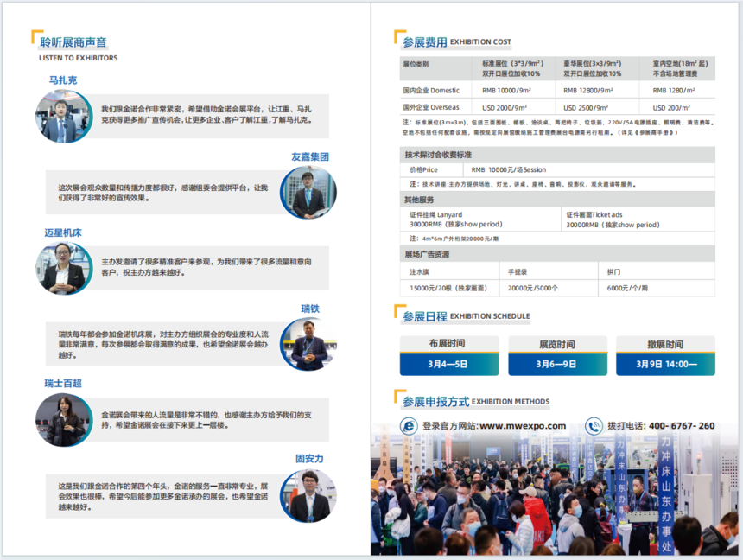
Task: Click the 国外企业 Overseas row label
Action: point(431,107)
